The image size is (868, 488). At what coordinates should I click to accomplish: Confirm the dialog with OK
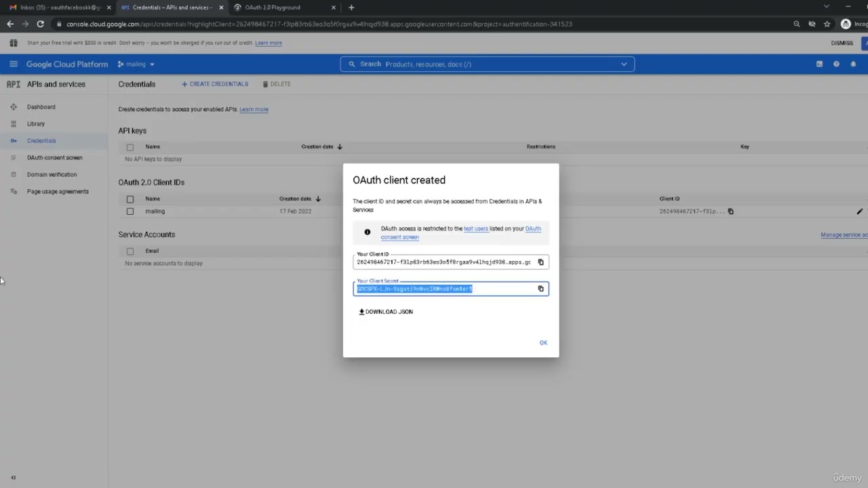pyautogui.click(x=543, y=342)
